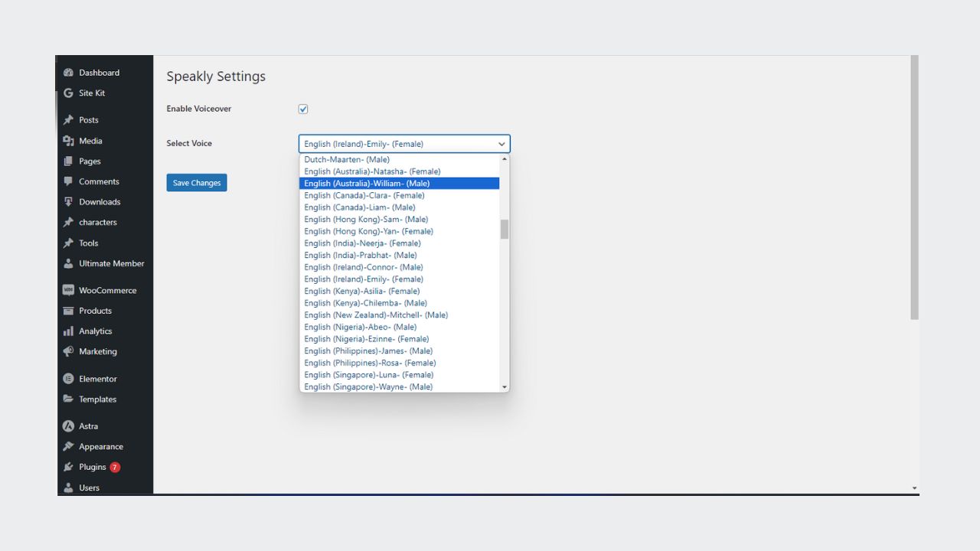
Task: Click the Pages icon in sidebar
Action: (68, 161)
